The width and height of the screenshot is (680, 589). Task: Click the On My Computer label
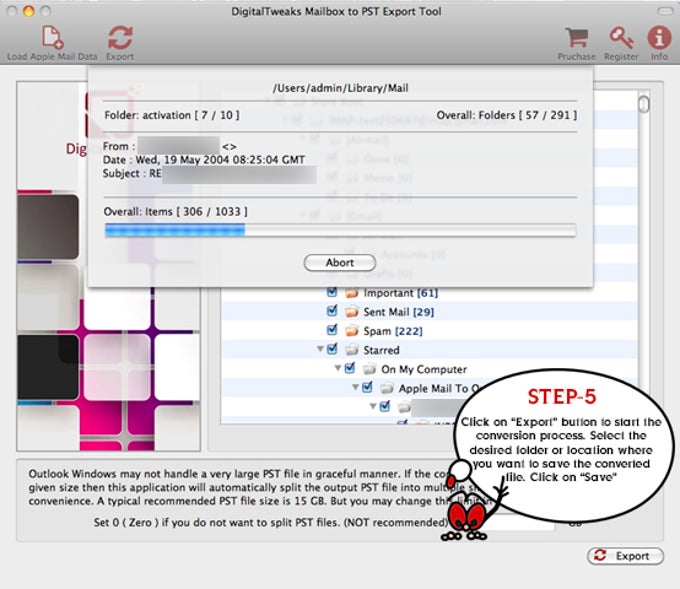[x=424, y=370]
